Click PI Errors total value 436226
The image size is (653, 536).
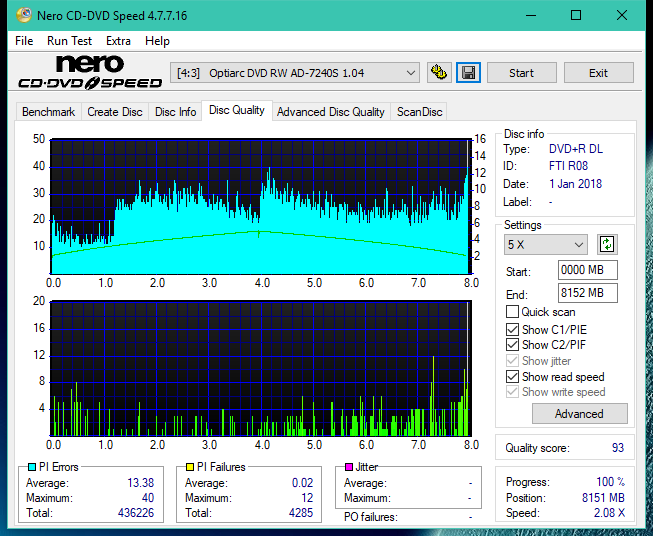click(x=136, y=512)
